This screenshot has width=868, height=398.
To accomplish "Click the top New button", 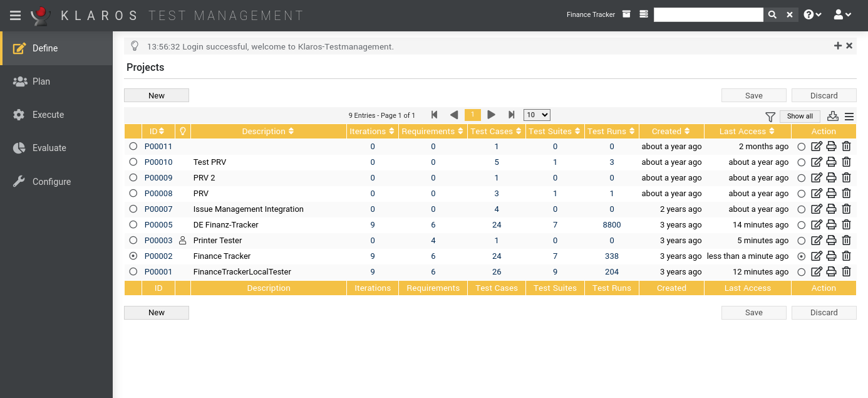I will pos(157,96).
